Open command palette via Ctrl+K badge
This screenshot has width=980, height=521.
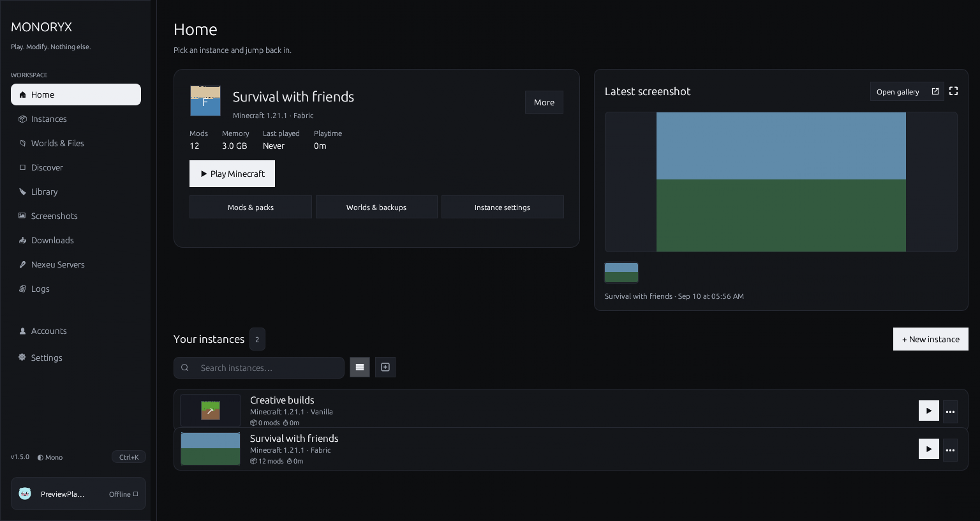(x=129, y=457)
